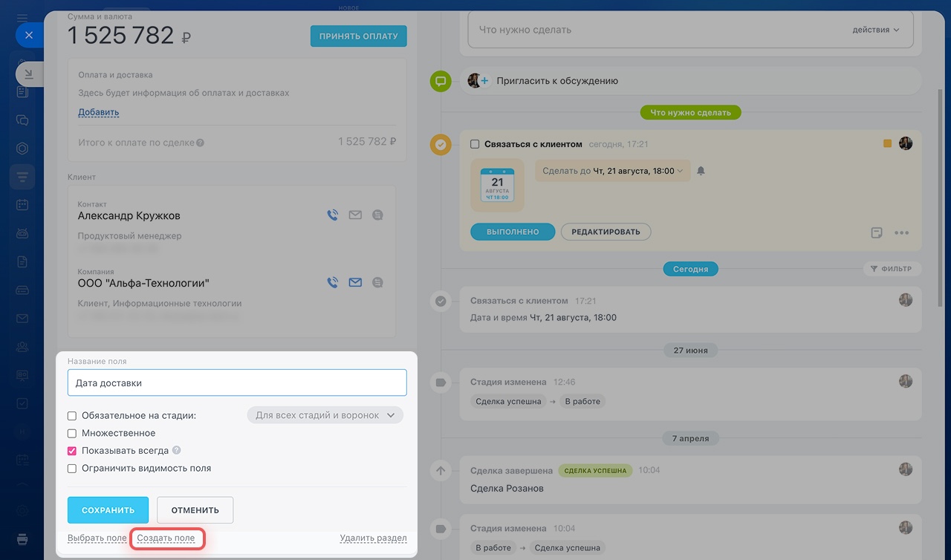Click the 27 июня date label
This screenshot has height=560, width=951.
click(x=690, y=350)
